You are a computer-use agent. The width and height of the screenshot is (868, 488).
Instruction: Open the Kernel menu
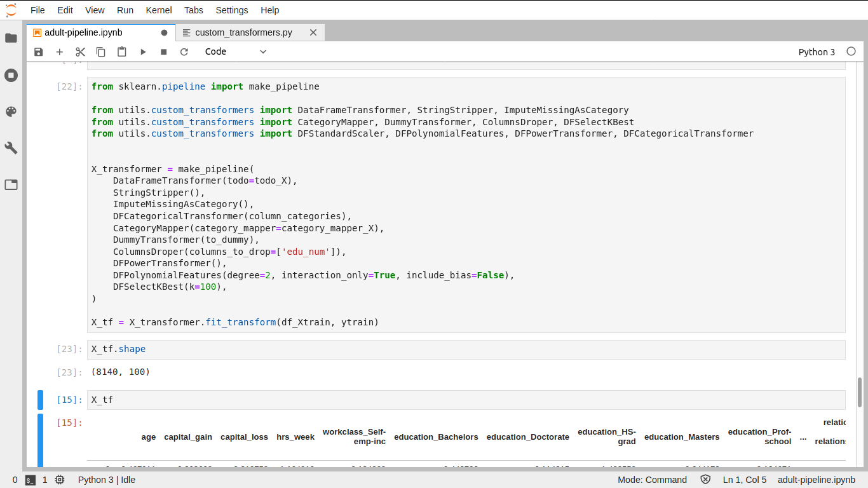point(159,10)
